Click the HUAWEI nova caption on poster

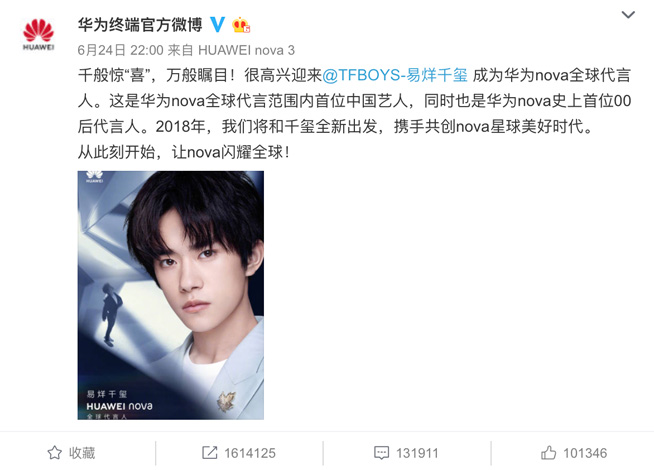[x=119, y=406]
